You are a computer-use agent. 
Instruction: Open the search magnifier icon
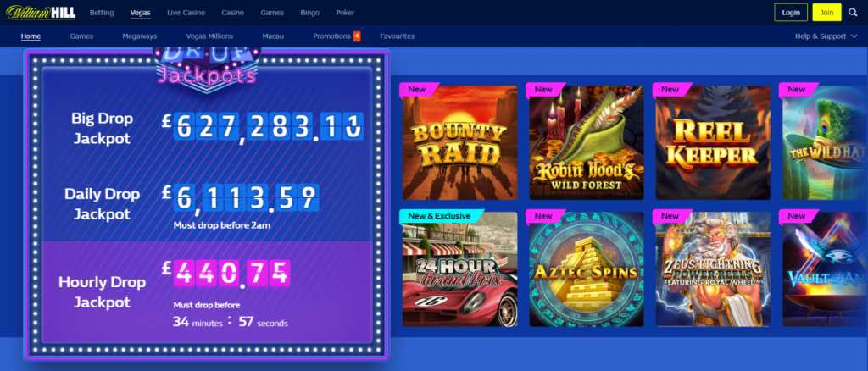tap(853, 12)
